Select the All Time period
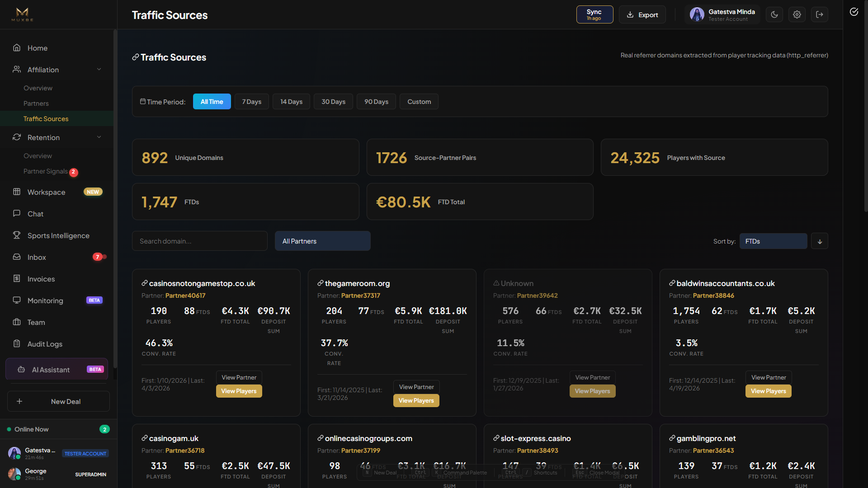The width and height of the screenshot is (868, 488). (x=212, y=102)
